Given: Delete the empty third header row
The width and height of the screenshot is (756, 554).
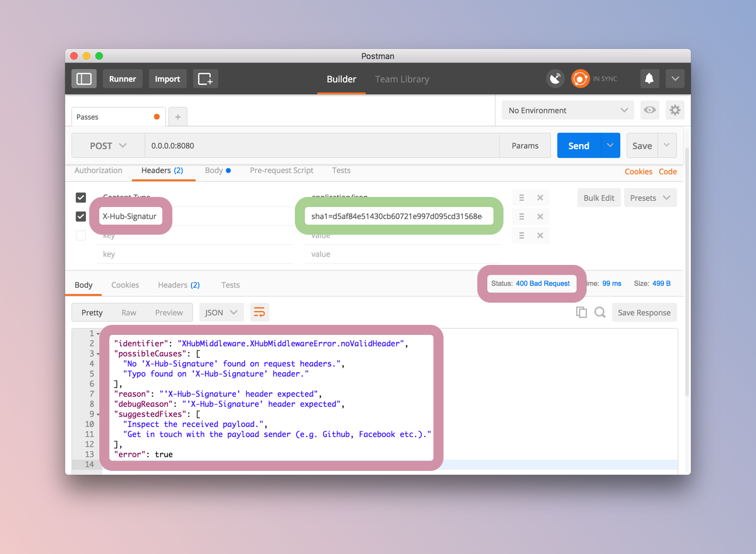Looking at the screenshot, I should click(540, 235).
